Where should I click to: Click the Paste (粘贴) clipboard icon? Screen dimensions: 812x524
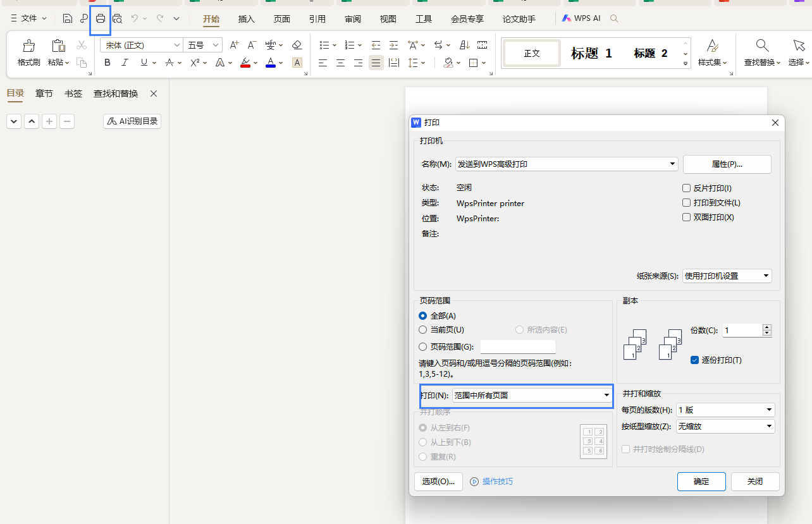click(x=58, y=46)
